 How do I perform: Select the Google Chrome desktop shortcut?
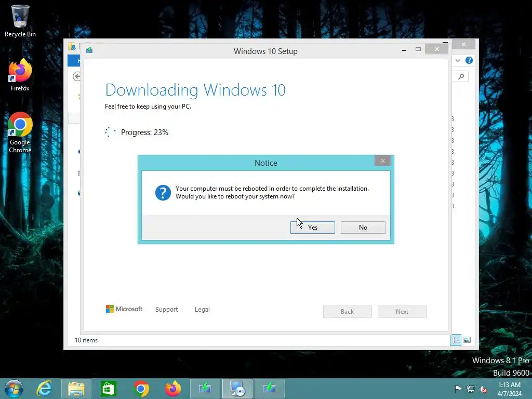point(20,132)
